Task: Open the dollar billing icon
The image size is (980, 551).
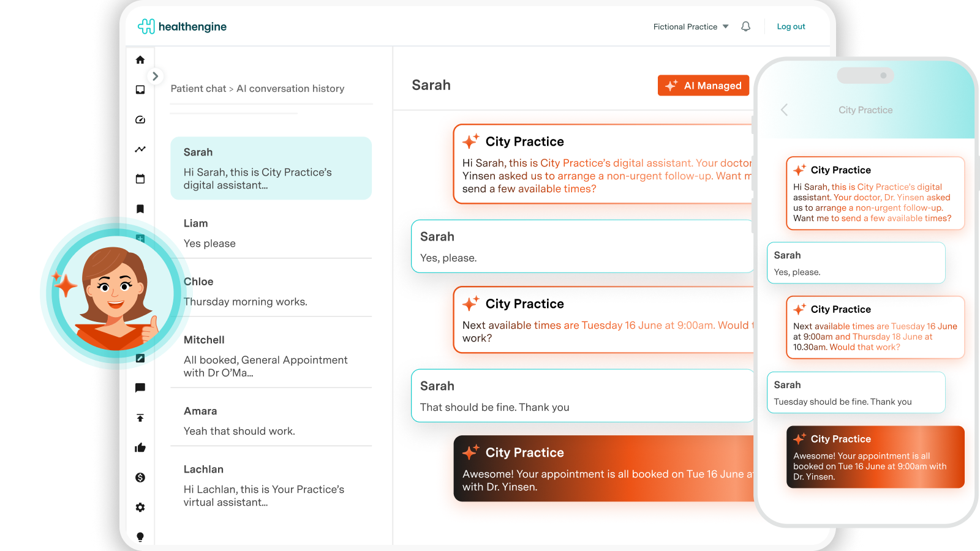Action: point(140,478)
